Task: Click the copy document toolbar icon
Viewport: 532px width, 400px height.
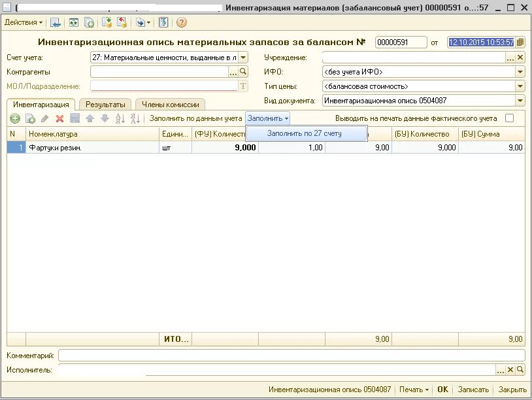Action: pos(89,22)
